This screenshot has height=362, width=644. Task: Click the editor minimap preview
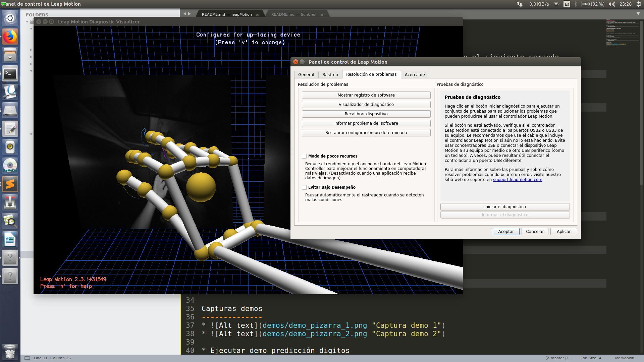point(621,34)
